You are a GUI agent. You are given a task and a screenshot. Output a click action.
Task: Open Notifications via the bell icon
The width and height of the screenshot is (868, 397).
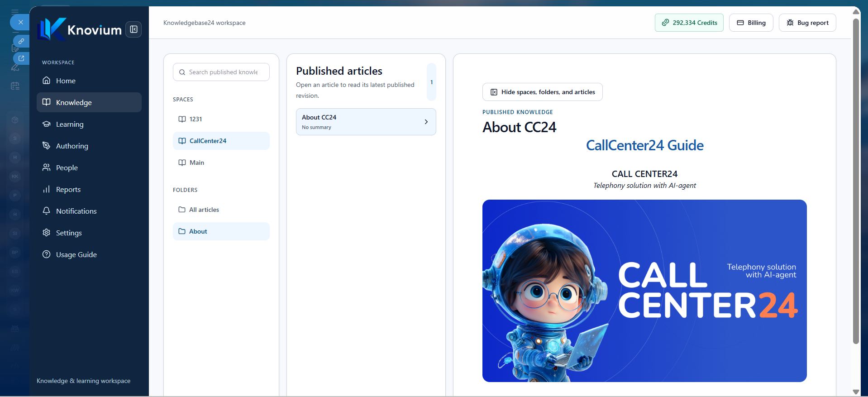[x=46, y=211]
